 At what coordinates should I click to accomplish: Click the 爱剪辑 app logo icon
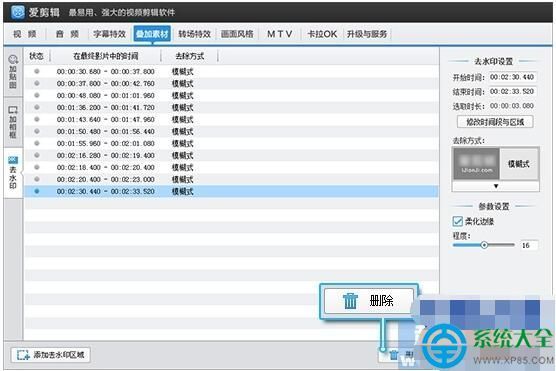tap(18, 12)
